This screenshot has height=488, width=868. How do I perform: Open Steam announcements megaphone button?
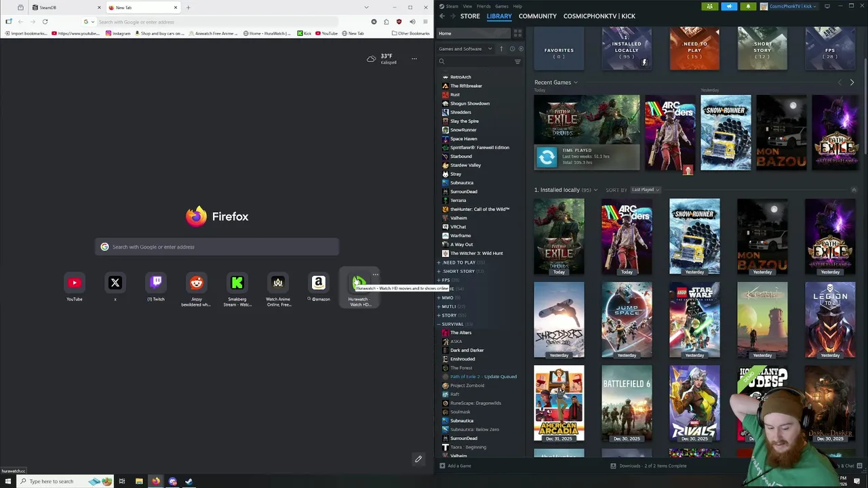point(729,6)
